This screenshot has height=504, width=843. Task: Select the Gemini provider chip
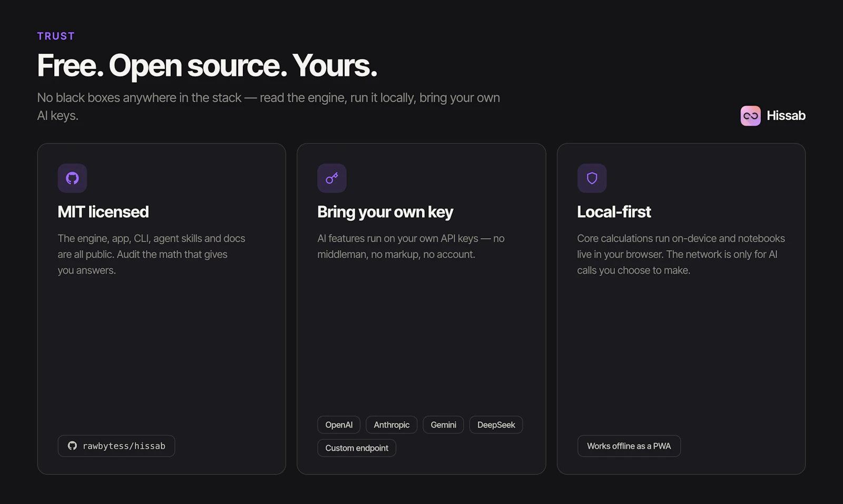pos(443,424)
